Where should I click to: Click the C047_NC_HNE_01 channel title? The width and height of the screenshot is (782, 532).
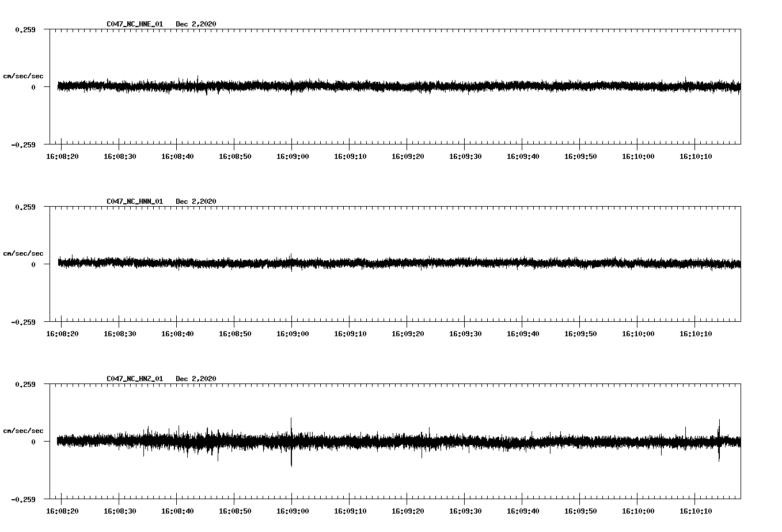[x=134, y=25]
